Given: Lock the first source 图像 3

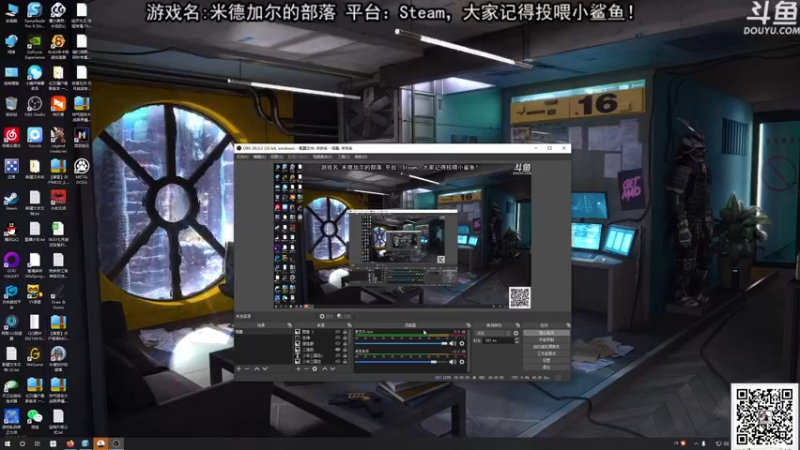Looking at the screenshot, I should (345, 332).
